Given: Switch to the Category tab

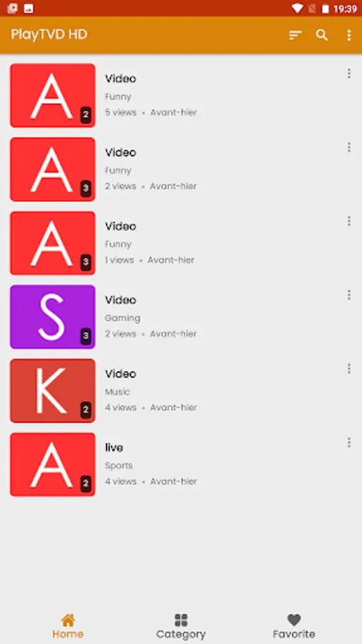Looking at the screenshot, I should pos(180,627).
